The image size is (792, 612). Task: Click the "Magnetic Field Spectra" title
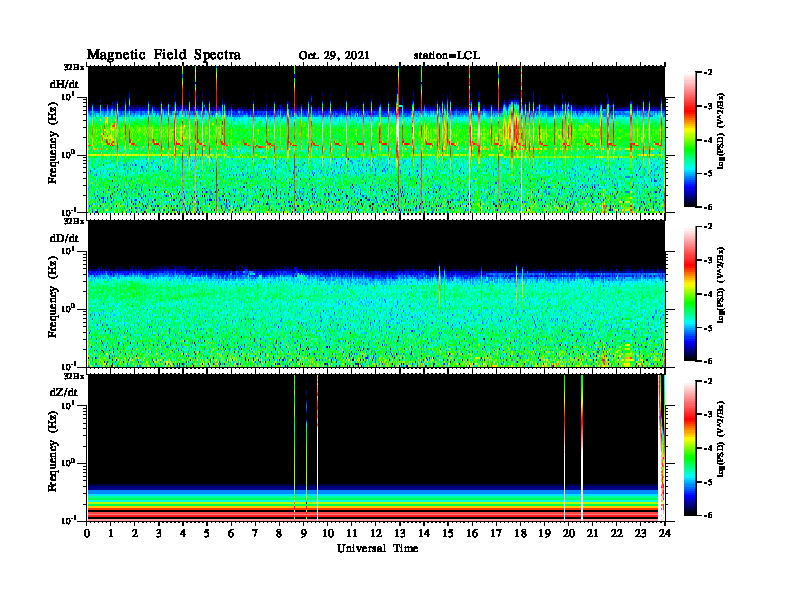[x=163, y=55]
